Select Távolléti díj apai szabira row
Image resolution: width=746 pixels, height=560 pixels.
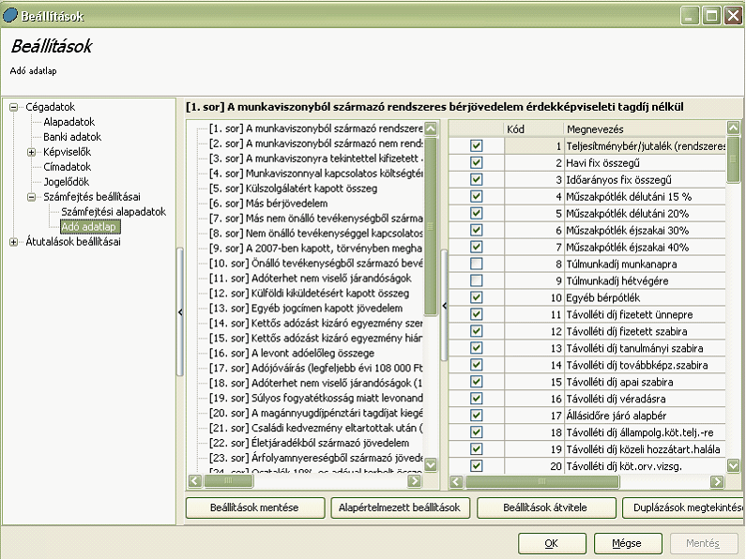pyautogui.click(x=587, y=382)
